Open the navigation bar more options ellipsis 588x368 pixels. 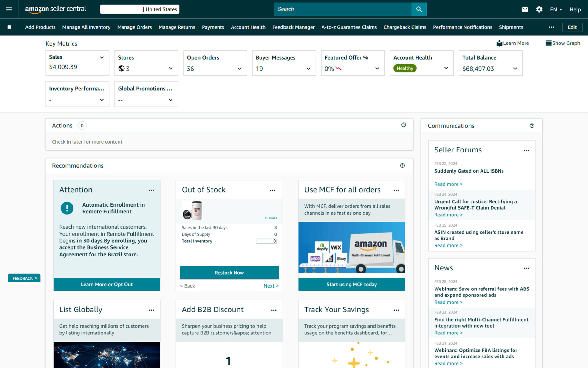[551, 27]
